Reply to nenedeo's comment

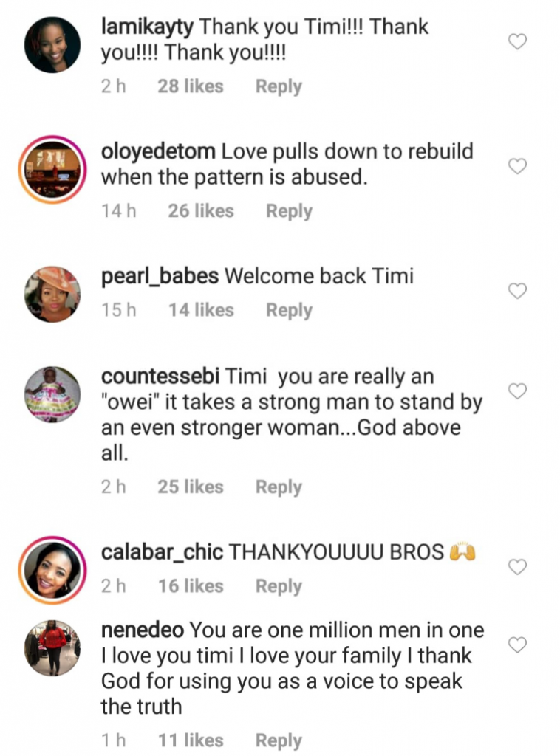coord(279,740)
